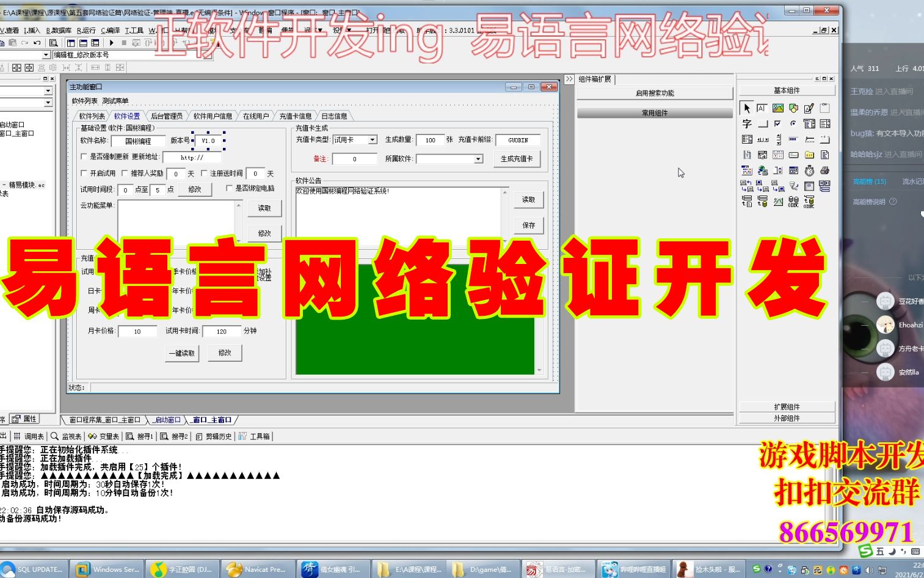Select the checkbox component from basic components

tap(777, 123)
